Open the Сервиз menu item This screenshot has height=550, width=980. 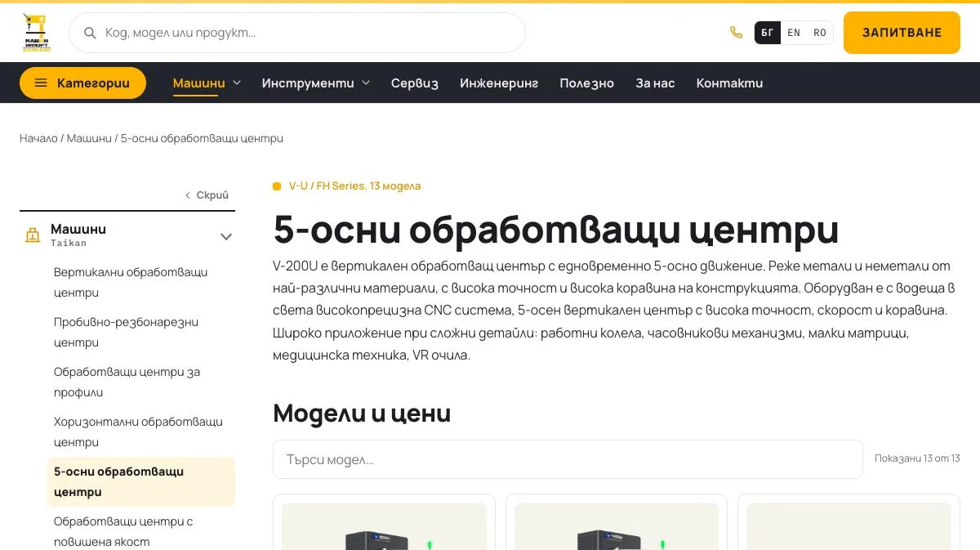[415, 83]
